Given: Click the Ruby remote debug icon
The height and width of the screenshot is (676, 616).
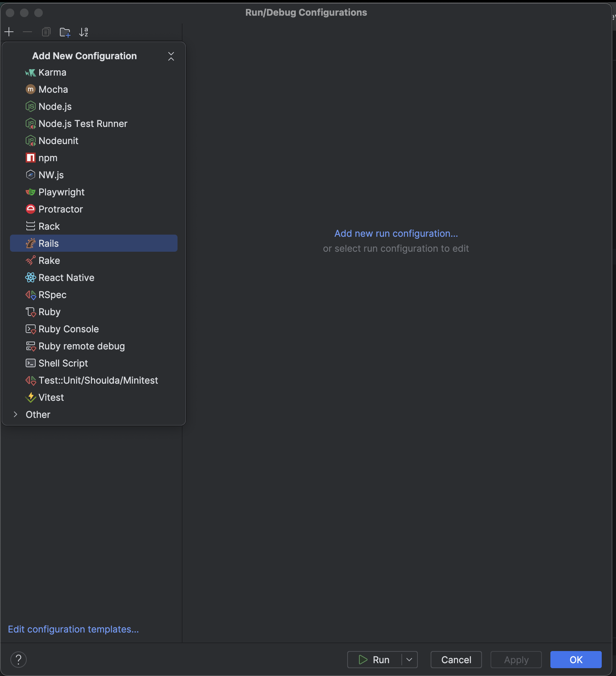Looking at the screenshot, I should tap(31, 346).
